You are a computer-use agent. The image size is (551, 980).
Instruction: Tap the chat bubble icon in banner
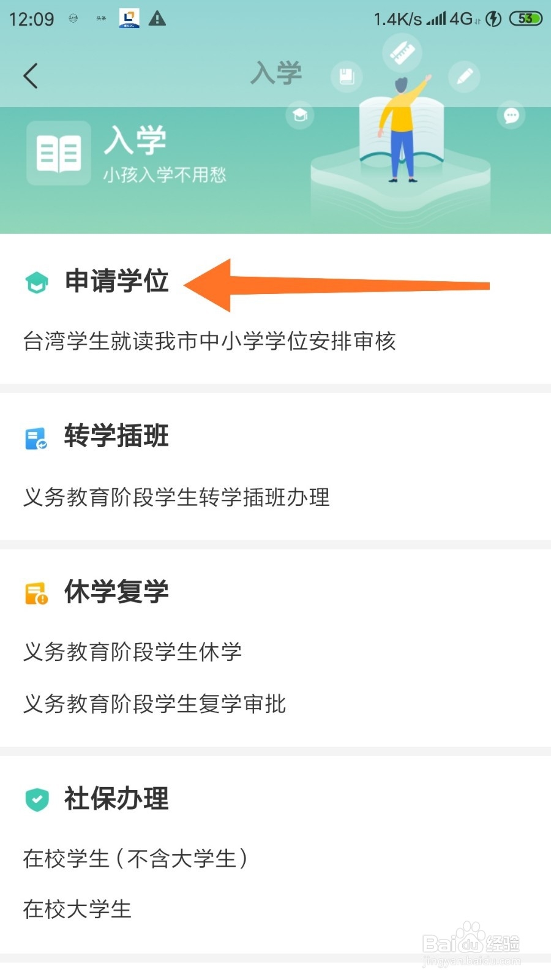(511, 115)
